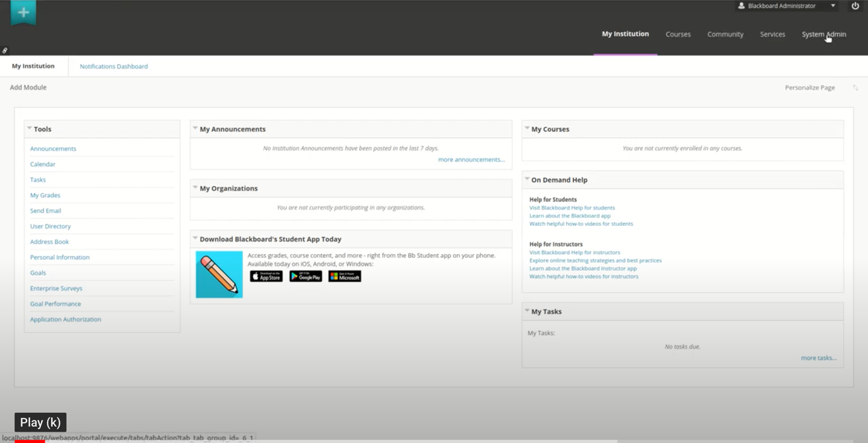Collapse the Tools module
The height and width of the screenshot is (443, 868).
[29, 128]
